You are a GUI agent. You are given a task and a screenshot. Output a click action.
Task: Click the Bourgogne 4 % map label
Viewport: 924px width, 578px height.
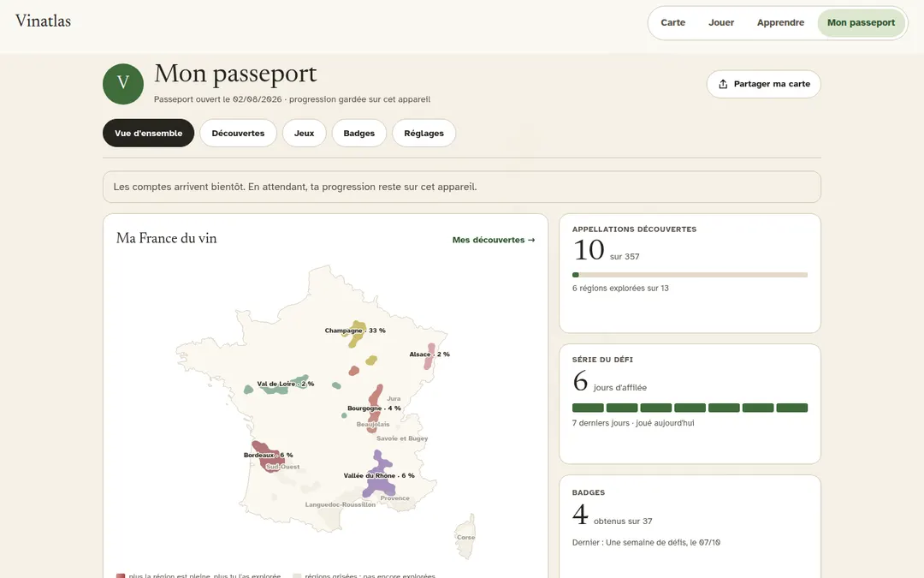click(374, 408)
